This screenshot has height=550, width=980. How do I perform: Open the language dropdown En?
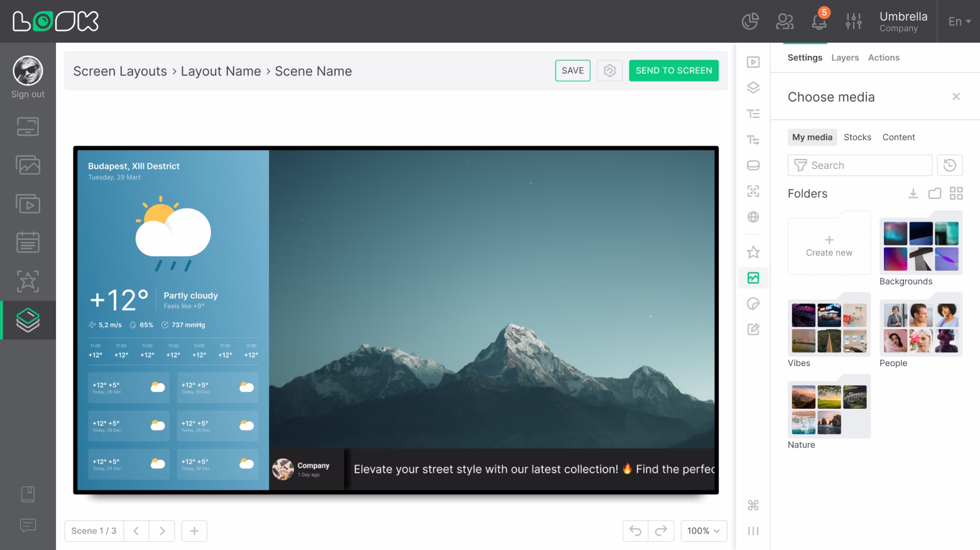[959, 21]
